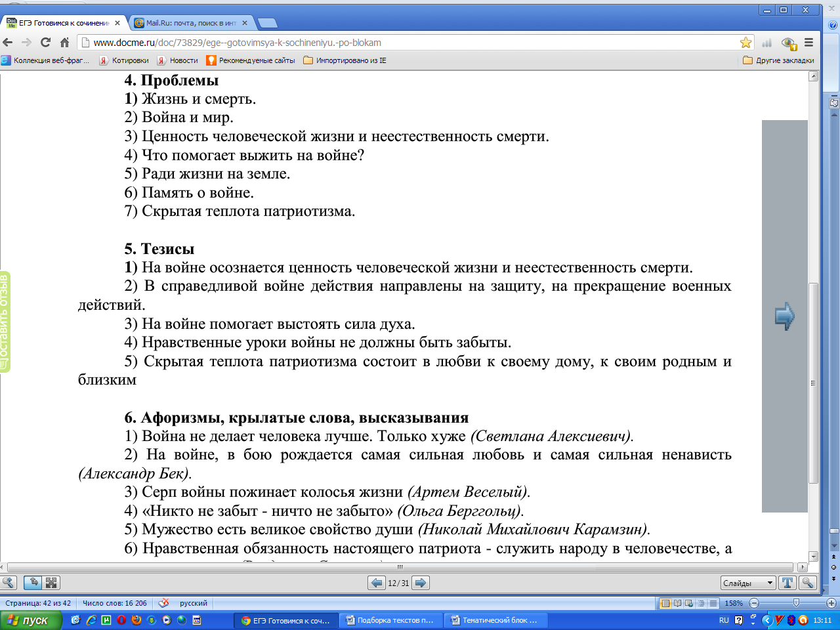Click the zoom magnifier in the viewer toolbar
Image resolution: width=840 pixels, height=630 pixels.
(9, 583)
